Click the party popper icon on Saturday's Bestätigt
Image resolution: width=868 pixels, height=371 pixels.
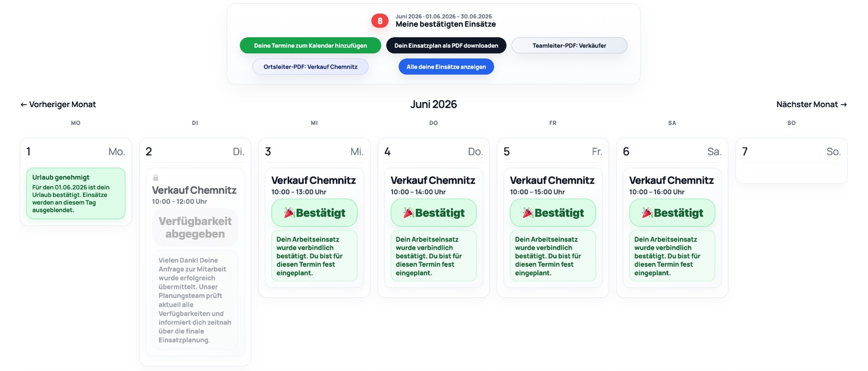647,213
